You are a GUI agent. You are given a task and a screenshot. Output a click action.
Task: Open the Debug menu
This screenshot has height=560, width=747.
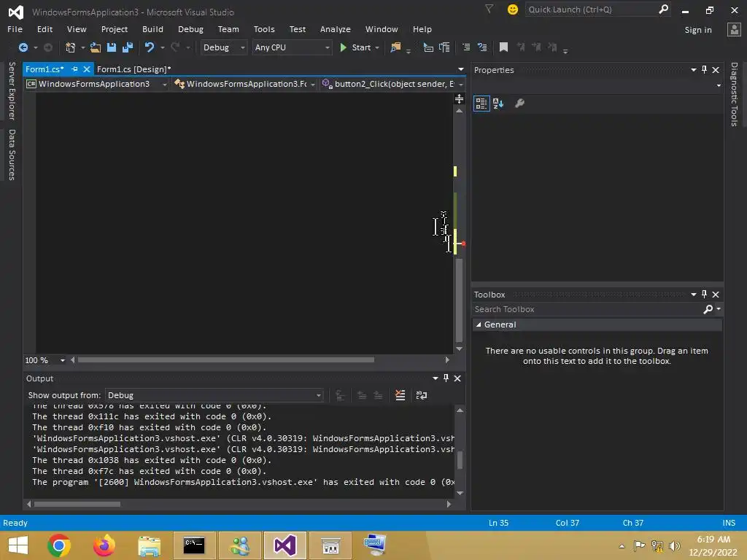tap(190, 29)
